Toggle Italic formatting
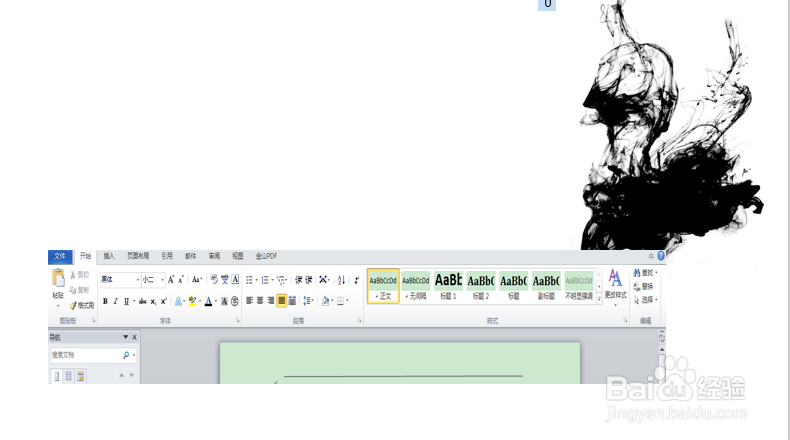Viewport: 790px width, 440px height. (x=115, y=301)
